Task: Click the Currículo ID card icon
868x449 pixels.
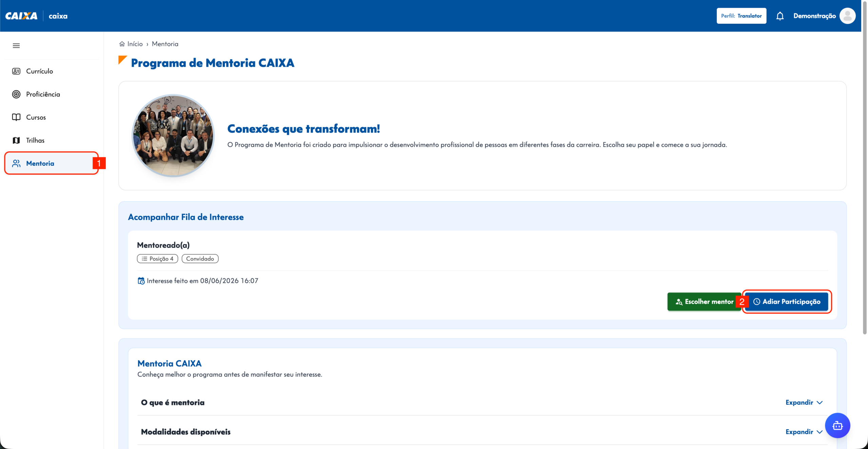Action: 16,71
